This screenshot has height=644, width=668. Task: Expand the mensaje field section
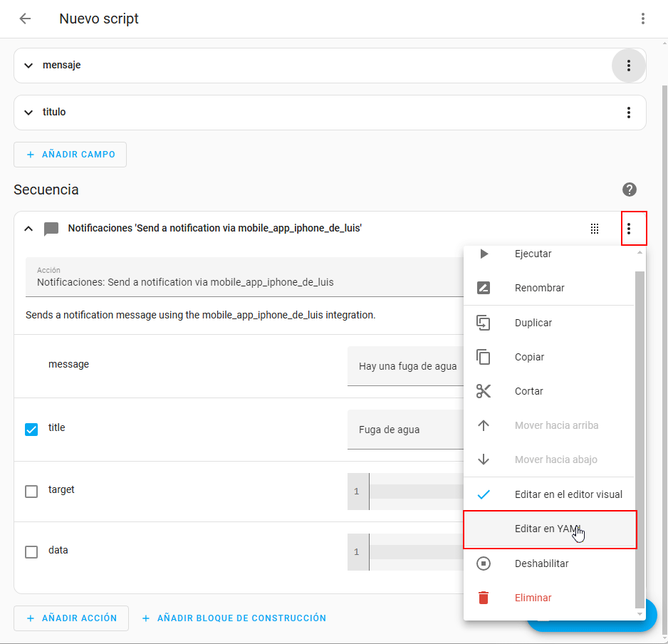point(28,66)
